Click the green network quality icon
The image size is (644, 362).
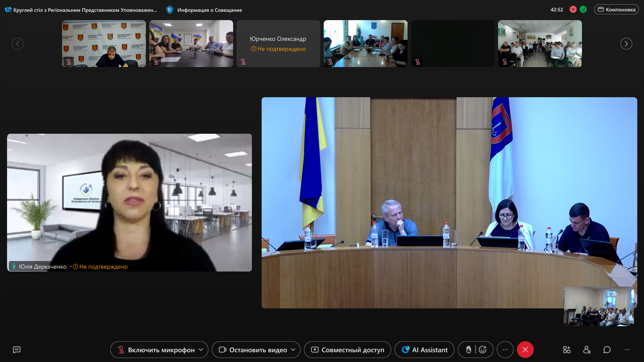pos(583,9)
